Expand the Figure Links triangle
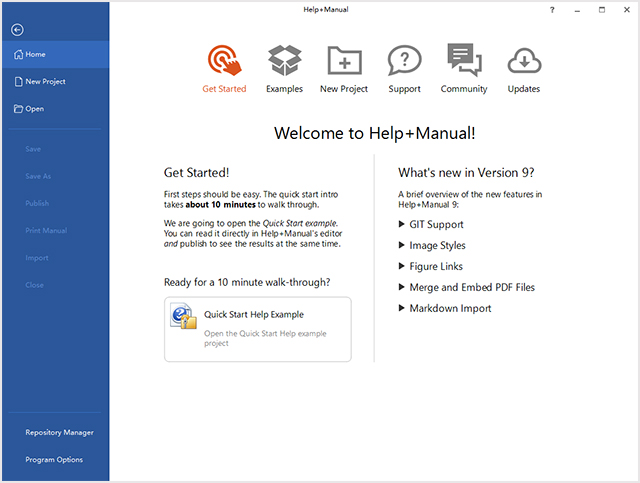This screenshot has height=483, width=640. pyautogui.click(x=402, y=266)
